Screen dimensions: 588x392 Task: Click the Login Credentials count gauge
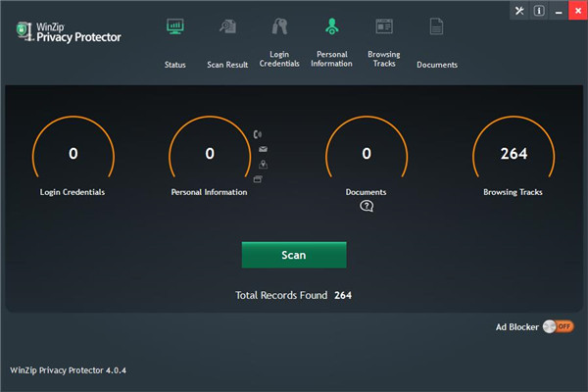click(x=73, y=154)
